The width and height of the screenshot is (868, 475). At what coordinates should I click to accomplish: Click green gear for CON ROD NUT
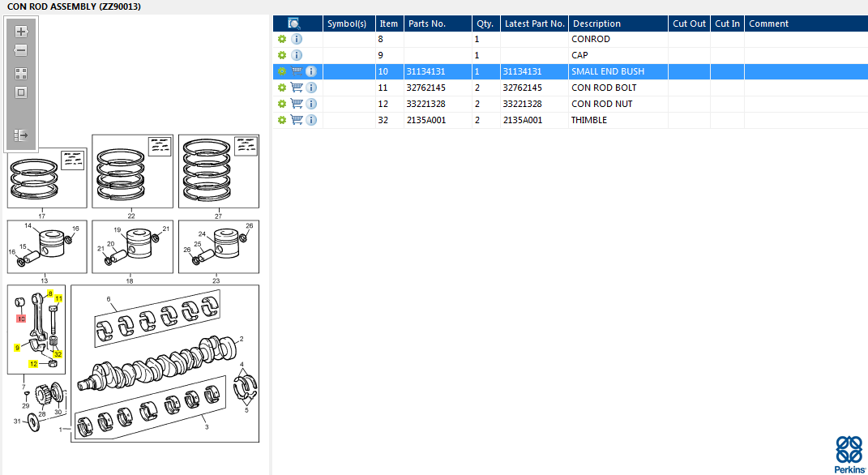[x=282, y=104]
